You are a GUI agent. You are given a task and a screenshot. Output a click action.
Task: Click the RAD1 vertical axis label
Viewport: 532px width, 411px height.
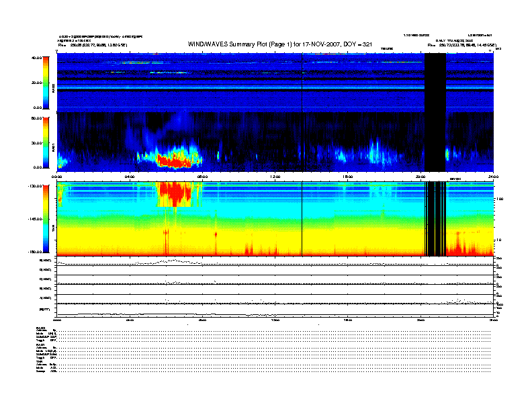pos(53,147)
